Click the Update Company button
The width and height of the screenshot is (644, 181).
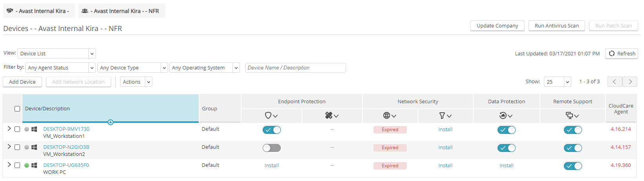click(498, 26)
